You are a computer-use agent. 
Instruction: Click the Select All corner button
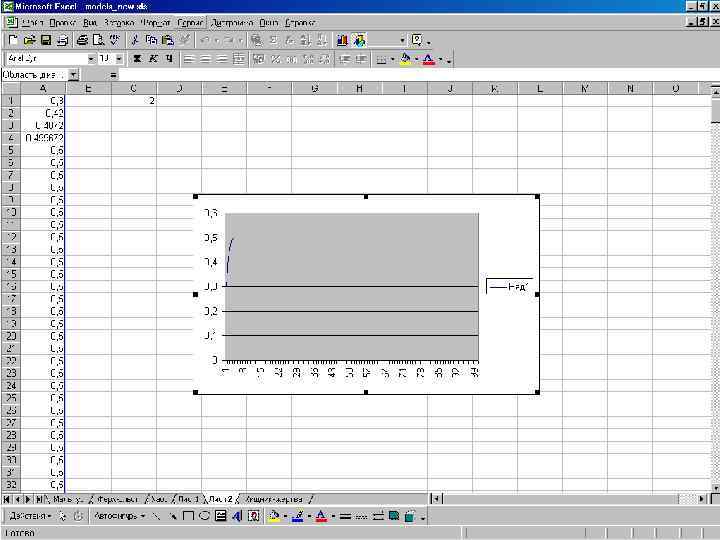tap(11, 88)
